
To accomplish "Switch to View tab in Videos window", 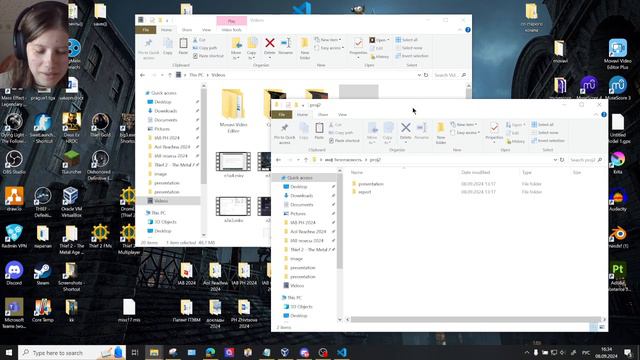I will (207, 30).
